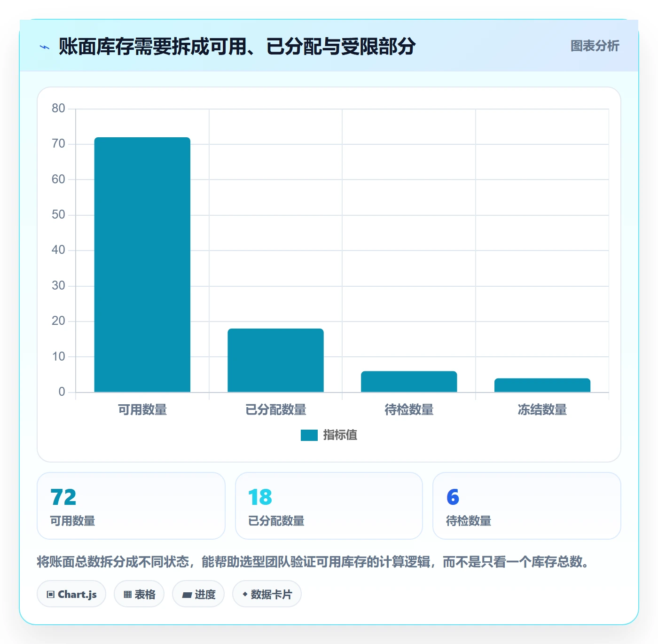
Task: Click the description paragraph starting 将账面总数
Action: 314,562
